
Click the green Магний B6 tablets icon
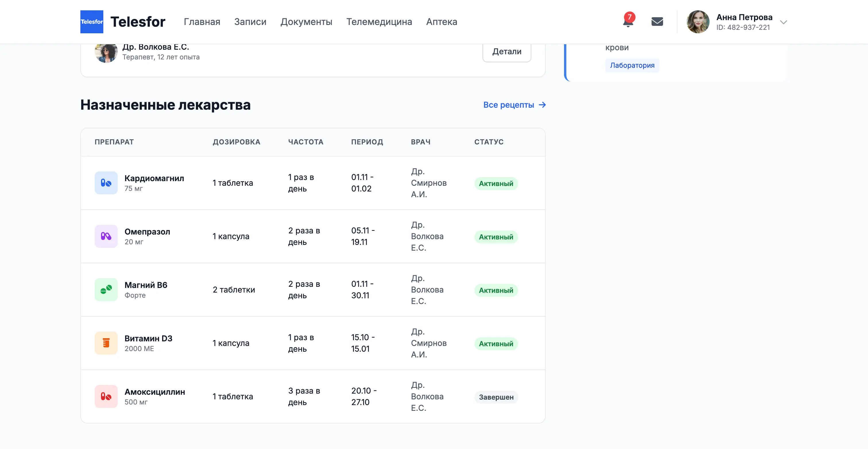click(106, 290)
